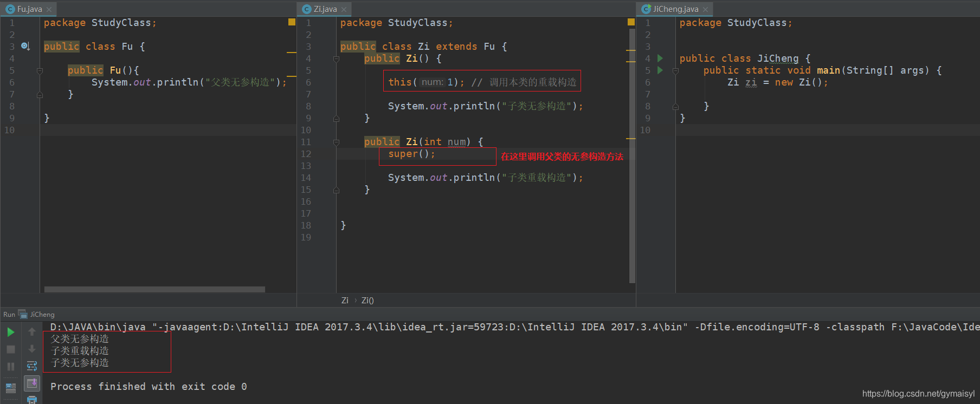Click the Zi breadcrumb in Zi.java
Screen dimensions: 980x404
[x=345, y=301]
